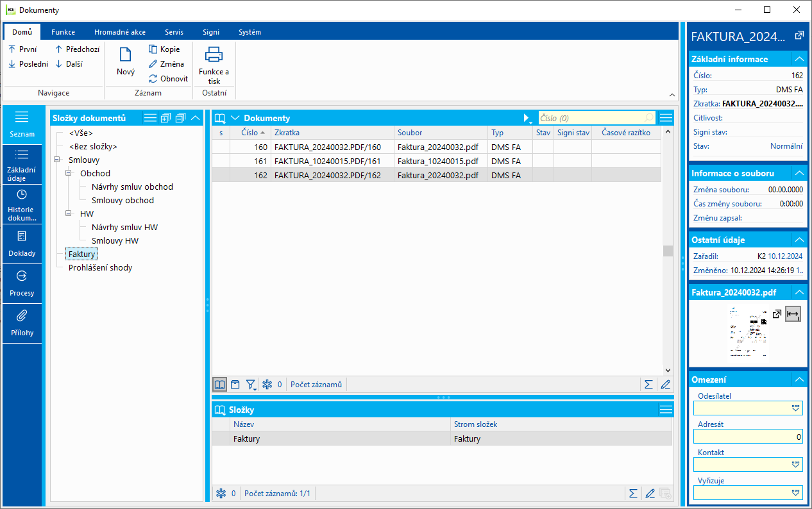Go to the next record (Další)

coord(69,64)
